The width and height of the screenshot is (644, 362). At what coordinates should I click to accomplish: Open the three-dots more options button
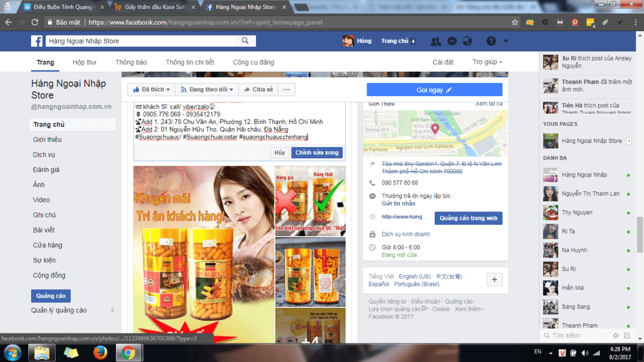tap(287, 90)
